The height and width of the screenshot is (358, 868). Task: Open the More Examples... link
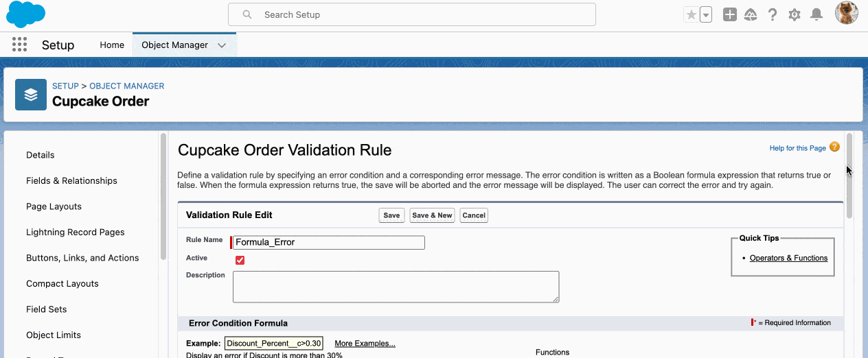[x=365, y=343]
